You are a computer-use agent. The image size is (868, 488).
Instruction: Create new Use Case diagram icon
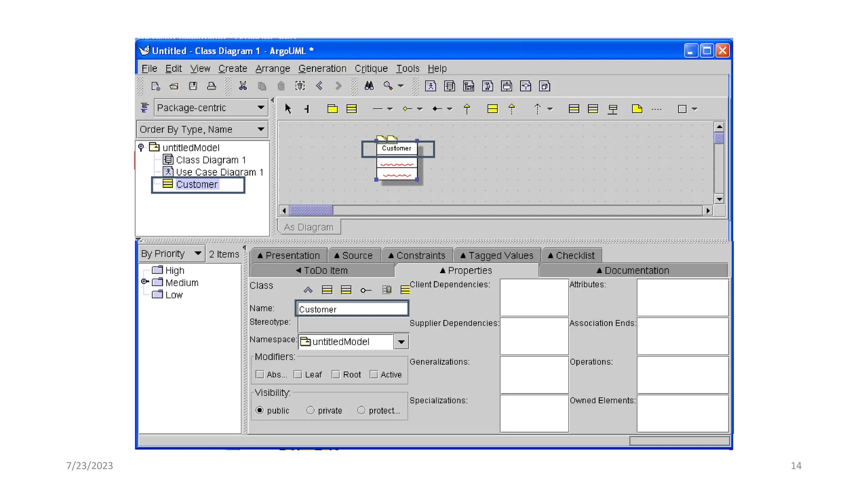click(x=431, y=86)
